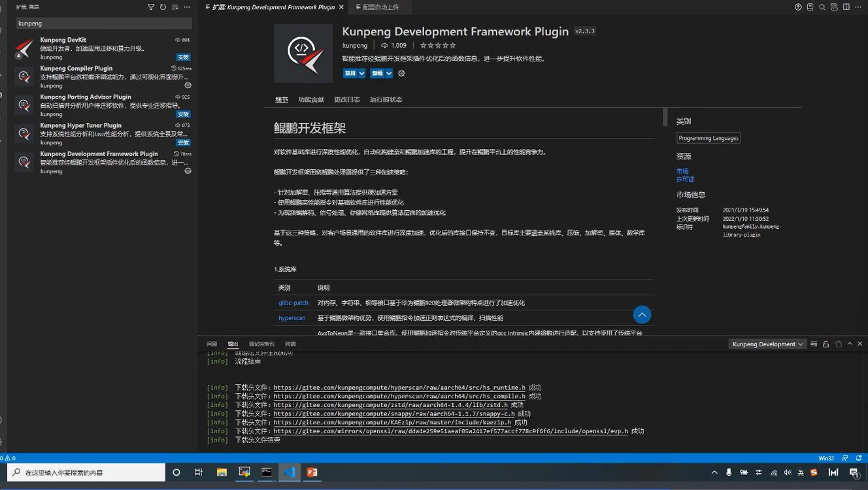
Task: Clear the output panel
Action: pyautogui.click(x=814, y=344)
